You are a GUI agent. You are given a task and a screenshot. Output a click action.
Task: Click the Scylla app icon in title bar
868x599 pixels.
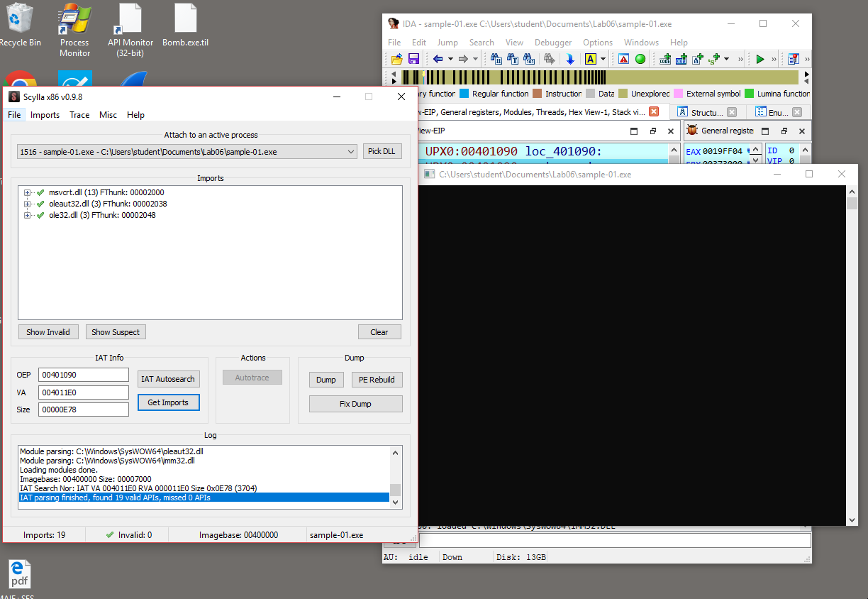pyautogui.click(x=13, y=97)
